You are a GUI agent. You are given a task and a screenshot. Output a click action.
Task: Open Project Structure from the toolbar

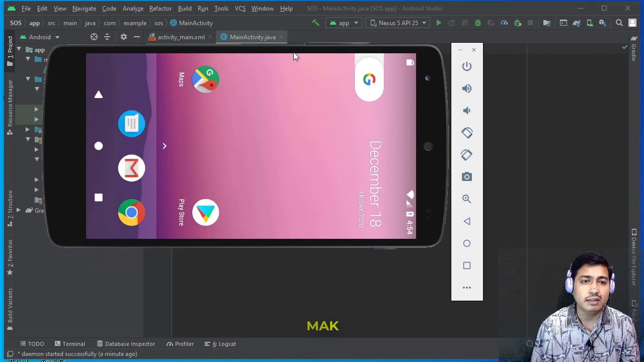tap(547, 23)
